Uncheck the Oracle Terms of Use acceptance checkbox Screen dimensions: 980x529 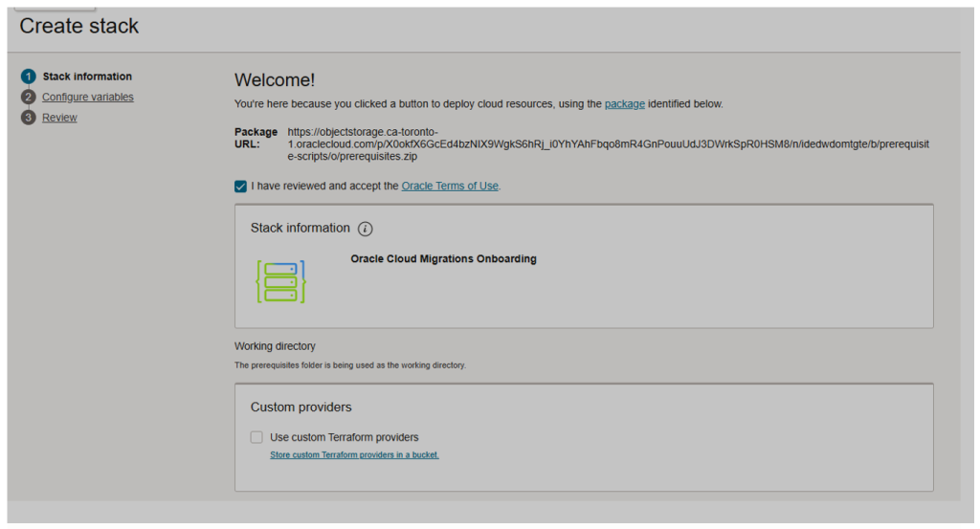click(x=241, y=187)
